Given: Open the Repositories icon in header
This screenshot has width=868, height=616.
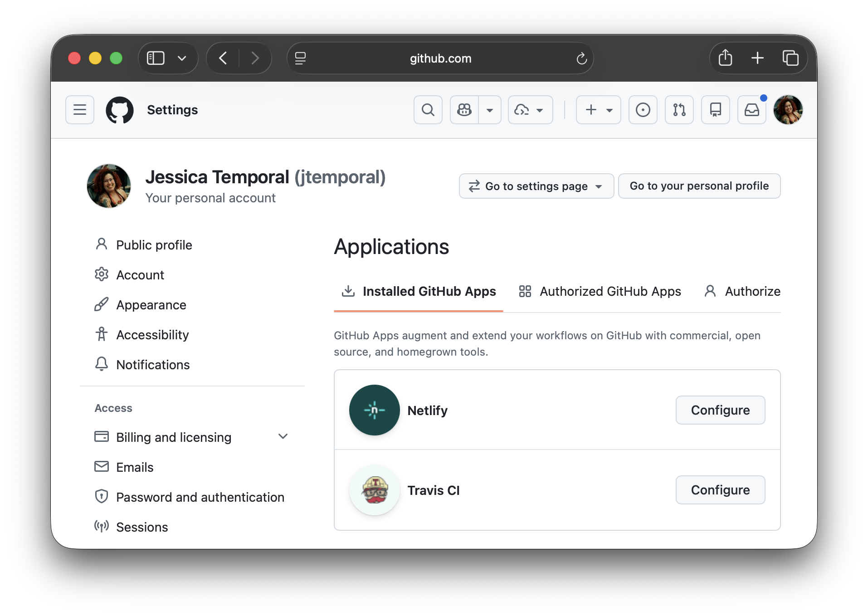Looking at the screenshot, I should tap(715, 110).
